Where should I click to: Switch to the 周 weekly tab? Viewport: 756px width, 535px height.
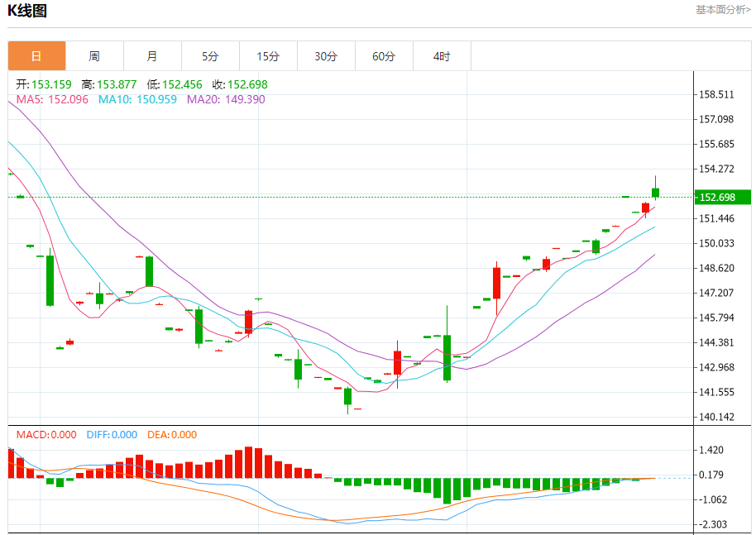(x=94, y=56)
